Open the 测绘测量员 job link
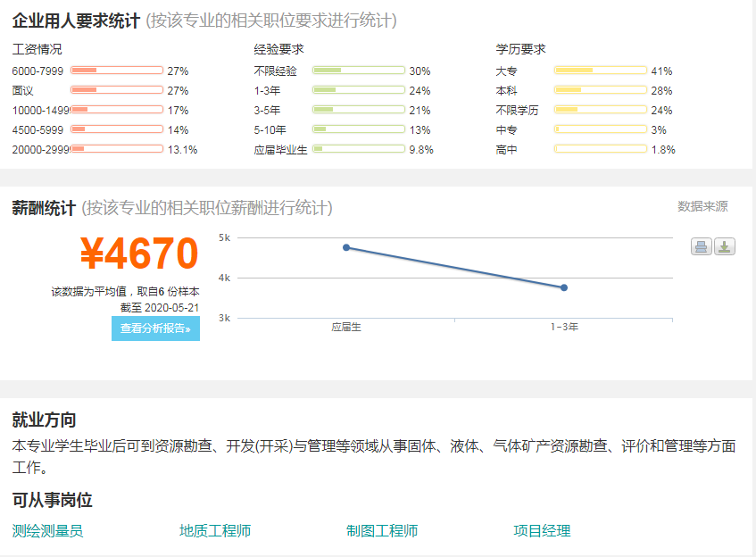Screen dimensions: 756x557 [47, 531]
